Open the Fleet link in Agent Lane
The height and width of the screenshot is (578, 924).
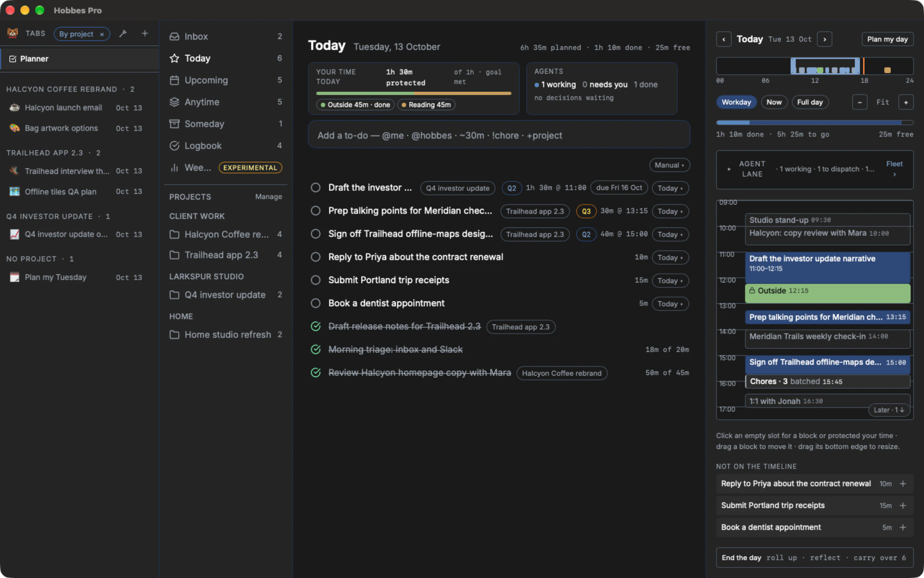click(894, 169)
